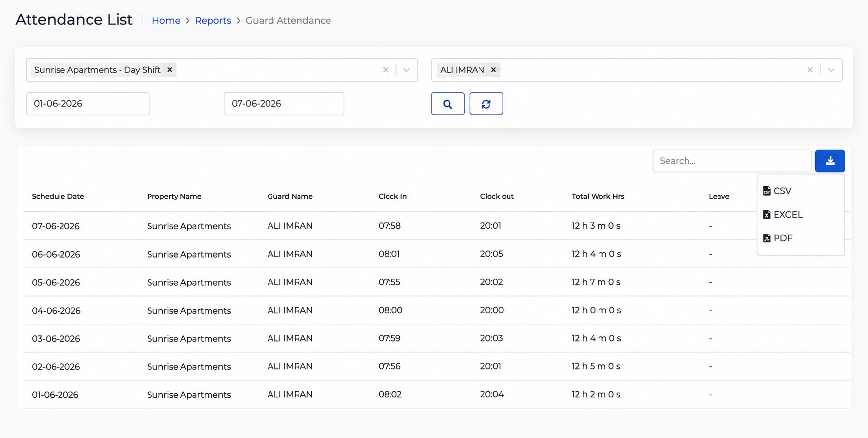Expand the property shift dropdown arrow

pos(406,70)
